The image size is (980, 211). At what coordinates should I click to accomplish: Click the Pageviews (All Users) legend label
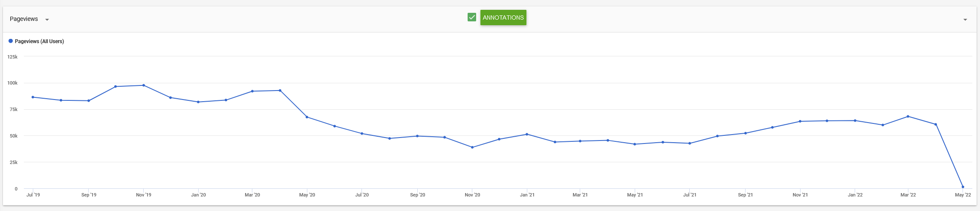[x=39, y=41]
